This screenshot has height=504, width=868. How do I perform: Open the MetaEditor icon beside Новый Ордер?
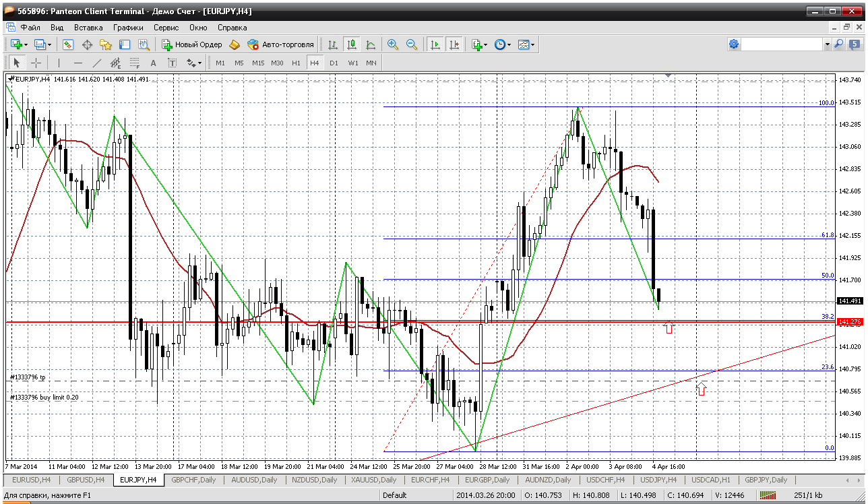(x=235, y=44)
